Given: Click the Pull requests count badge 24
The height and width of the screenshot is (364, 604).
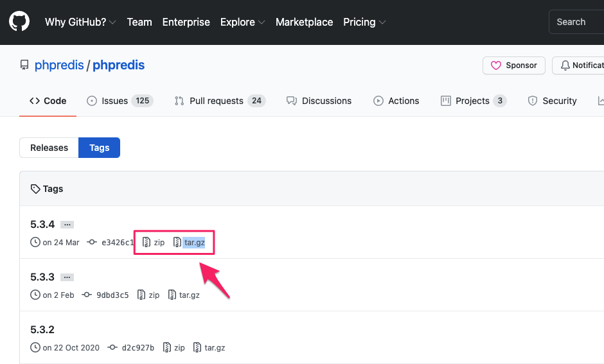Looking at the screenshot, I should click(256, 101).
